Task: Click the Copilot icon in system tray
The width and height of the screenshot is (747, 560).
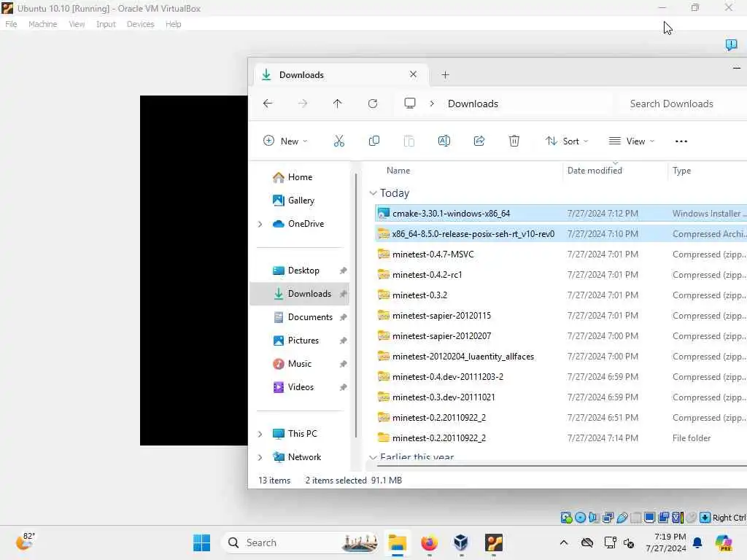Action: (723, 542)
